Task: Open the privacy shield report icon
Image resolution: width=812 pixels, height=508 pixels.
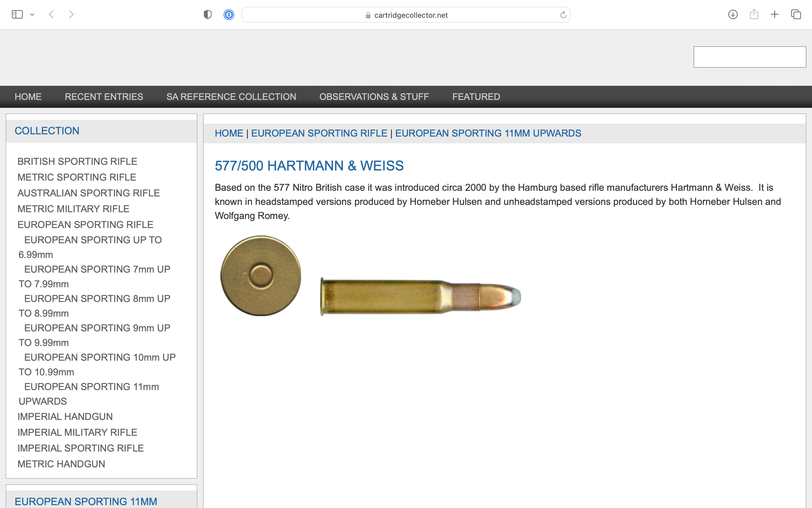Action: (x=208, y=14)
